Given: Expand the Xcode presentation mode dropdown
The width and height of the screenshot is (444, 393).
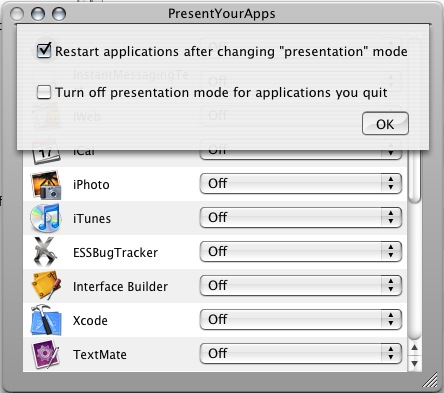Looking at the screenshot, I should coord(301,320).
